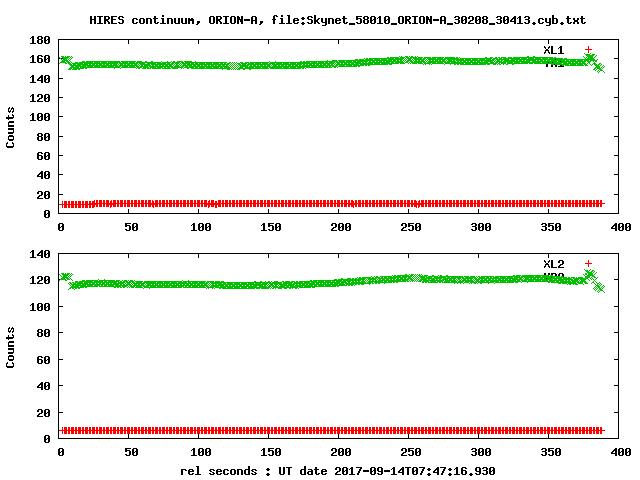Viewport: 640px width, 480px height.
Task: Click the '350' x-axis tick under bottom plot
Action: (551, 452)
